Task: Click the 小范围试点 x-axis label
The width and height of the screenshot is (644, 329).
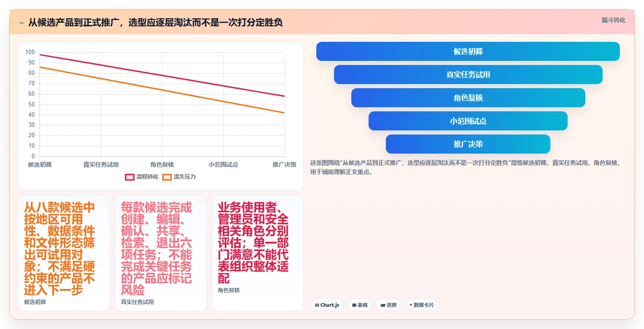Action: tap(224, 164)
